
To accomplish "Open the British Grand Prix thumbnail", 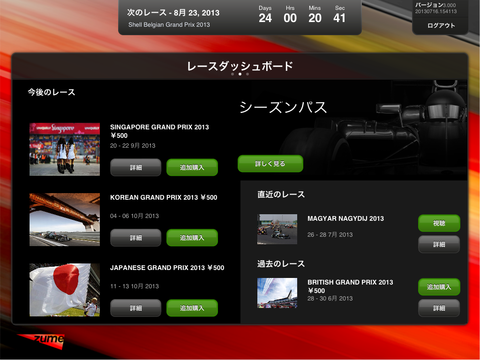I will click(x=277, y=293).
